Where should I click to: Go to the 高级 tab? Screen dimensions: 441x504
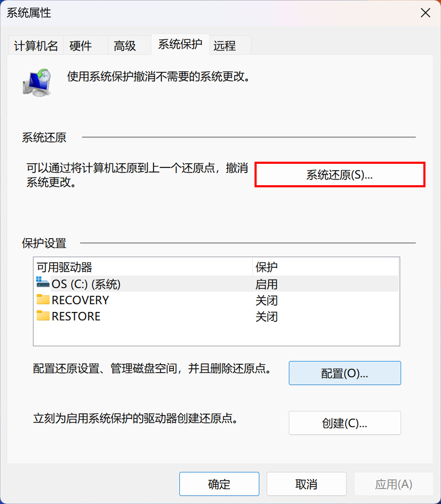coord(125,46)
